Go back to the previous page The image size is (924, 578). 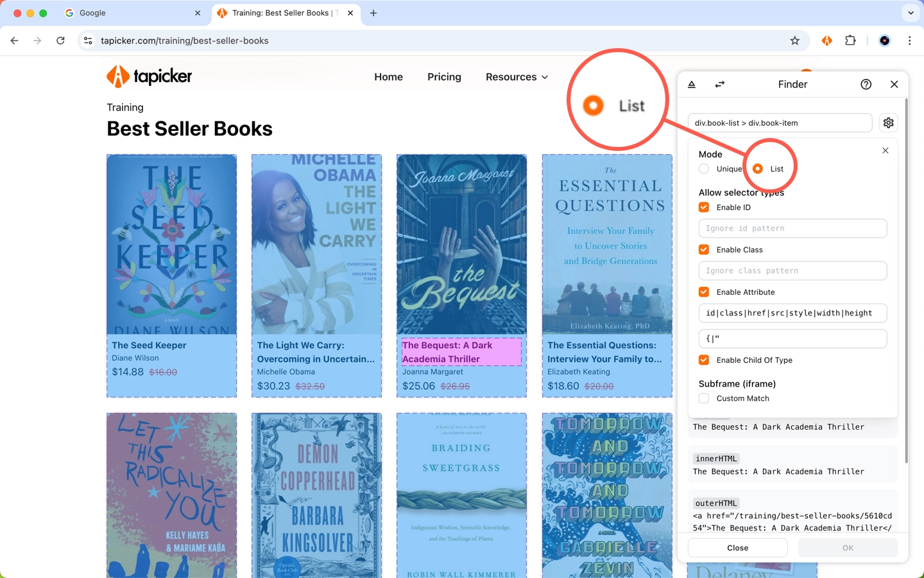[x=14, y=40]
